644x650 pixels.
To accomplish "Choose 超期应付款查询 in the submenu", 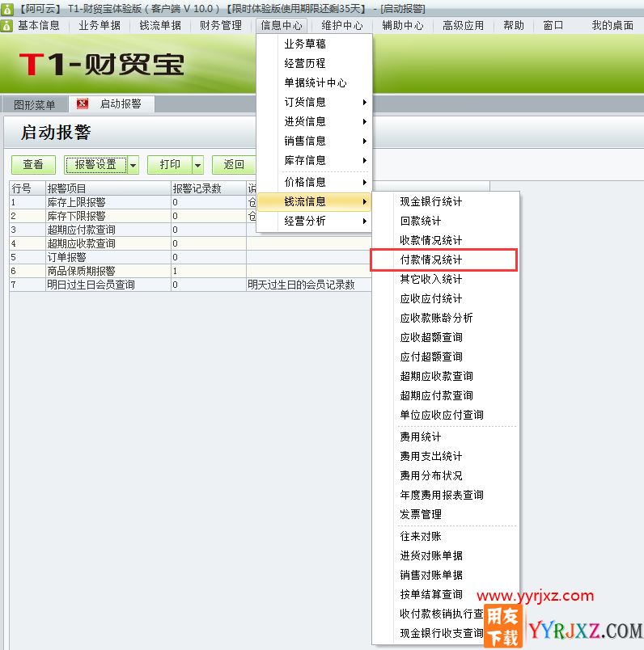I will click(445, 395).
